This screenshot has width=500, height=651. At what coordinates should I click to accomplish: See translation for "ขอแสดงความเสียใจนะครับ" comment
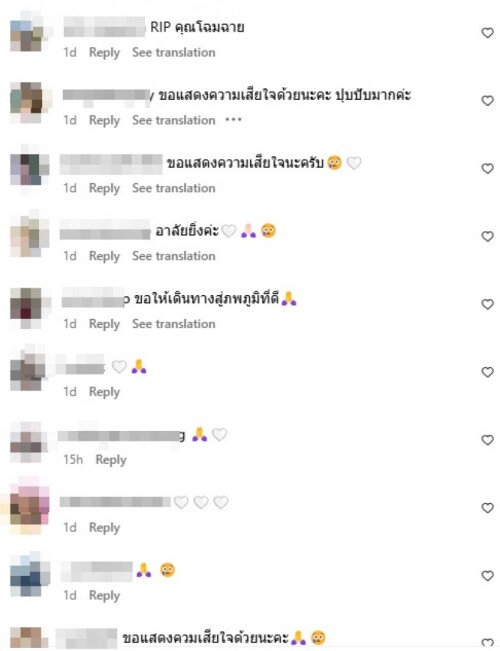click(174, 188)
